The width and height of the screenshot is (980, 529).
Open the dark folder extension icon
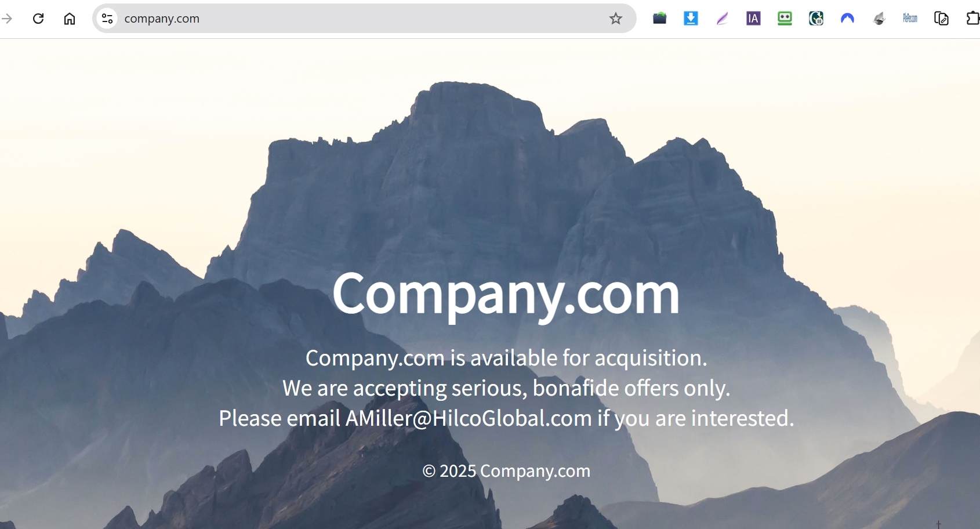point(659,19)
